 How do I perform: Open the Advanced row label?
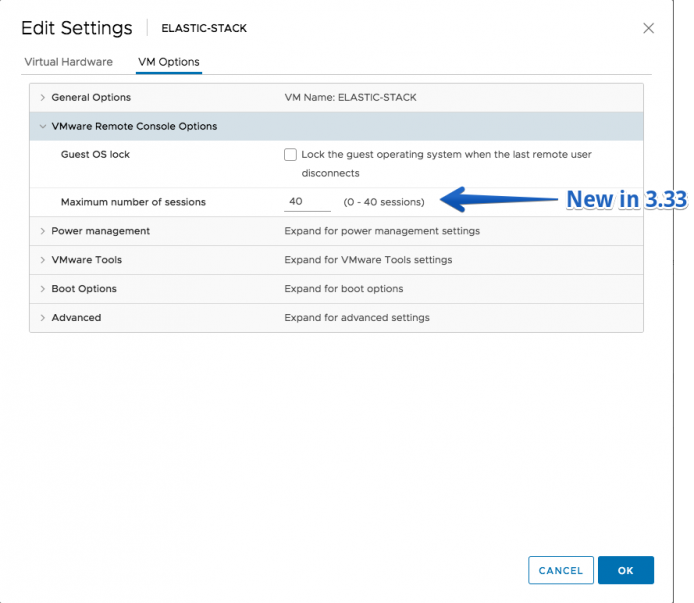tap(76, 318)
